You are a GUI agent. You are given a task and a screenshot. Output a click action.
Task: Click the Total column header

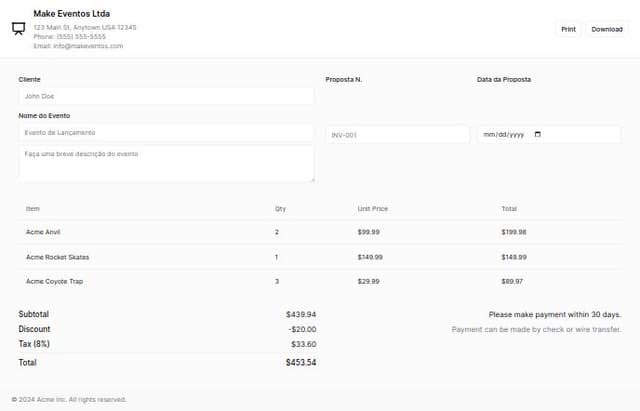[x=509, y=209]
